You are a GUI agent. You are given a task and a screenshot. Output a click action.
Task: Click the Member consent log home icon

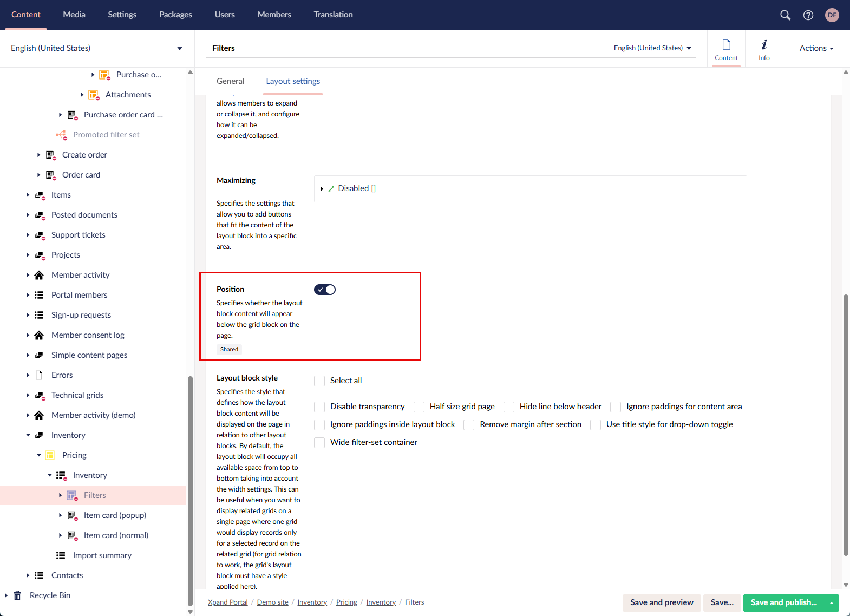tap(39, 335)
